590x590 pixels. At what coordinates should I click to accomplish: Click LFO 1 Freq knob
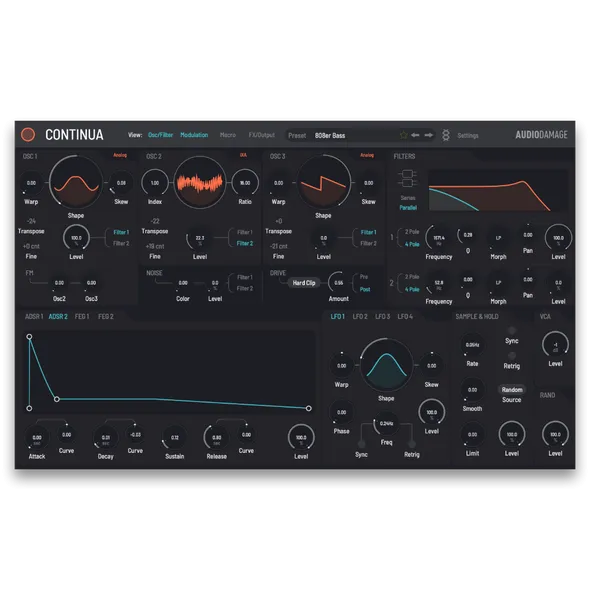coord(386,424)
